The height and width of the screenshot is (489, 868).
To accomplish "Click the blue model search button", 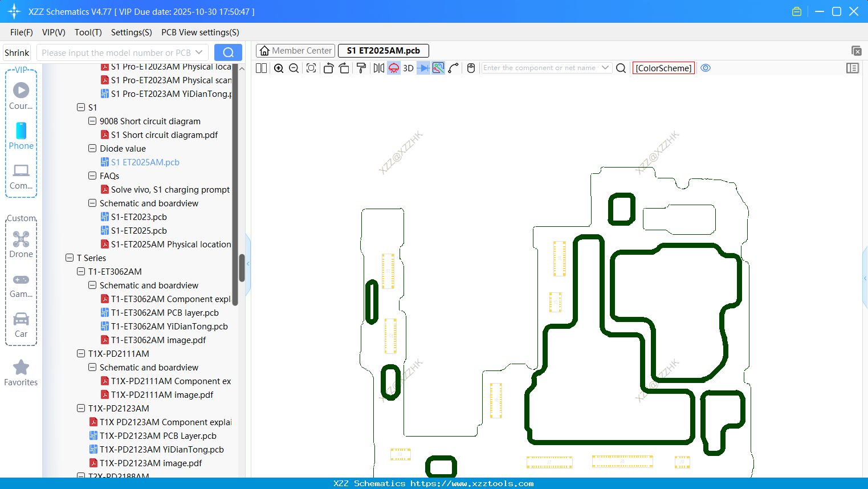I will click(228, 52).
